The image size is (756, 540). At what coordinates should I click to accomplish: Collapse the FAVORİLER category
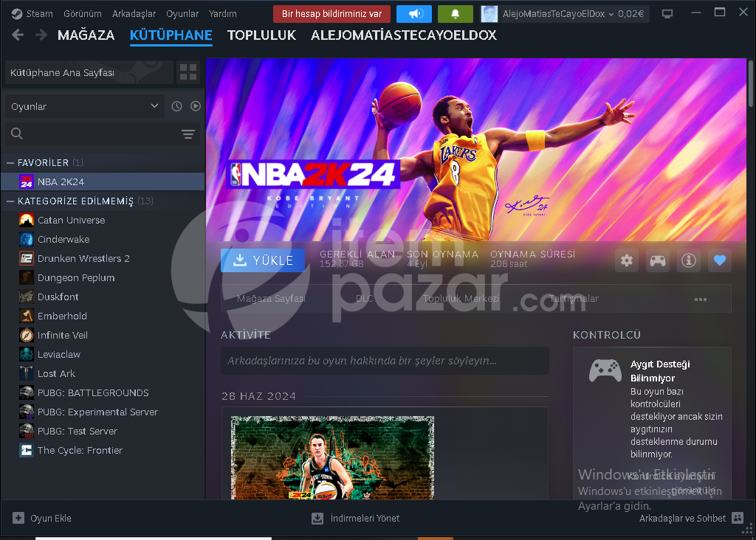coord(10,163)
